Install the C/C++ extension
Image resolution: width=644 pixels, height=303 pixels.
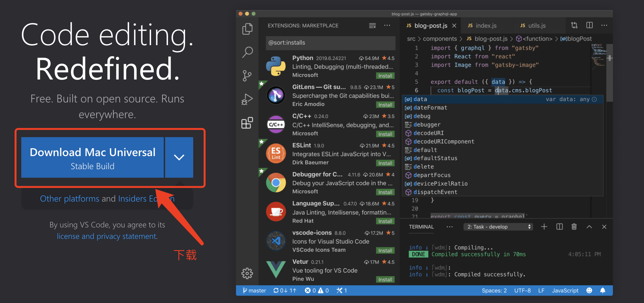pyautogui.click(x=385, y=134)
